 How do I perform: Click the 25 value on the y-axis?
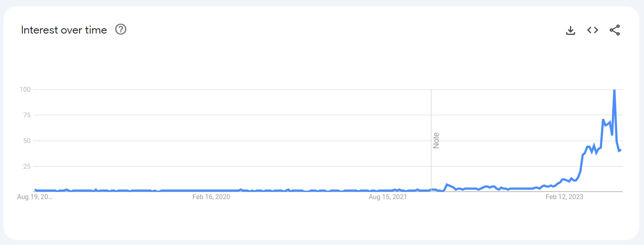pos(26,166)
